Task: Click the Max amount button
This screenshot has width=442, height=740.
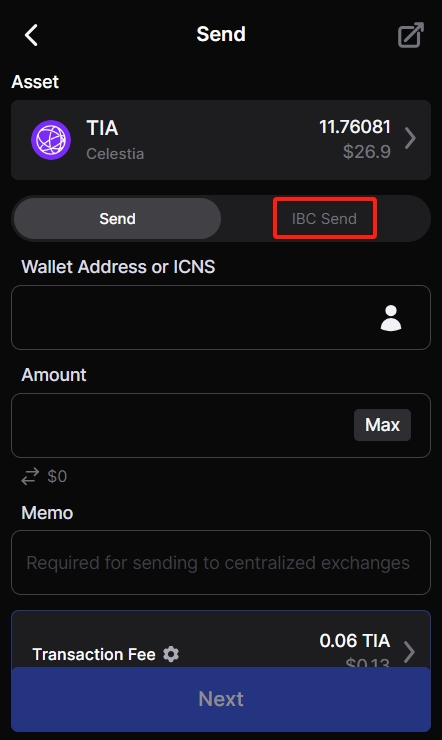Action: 382,425
